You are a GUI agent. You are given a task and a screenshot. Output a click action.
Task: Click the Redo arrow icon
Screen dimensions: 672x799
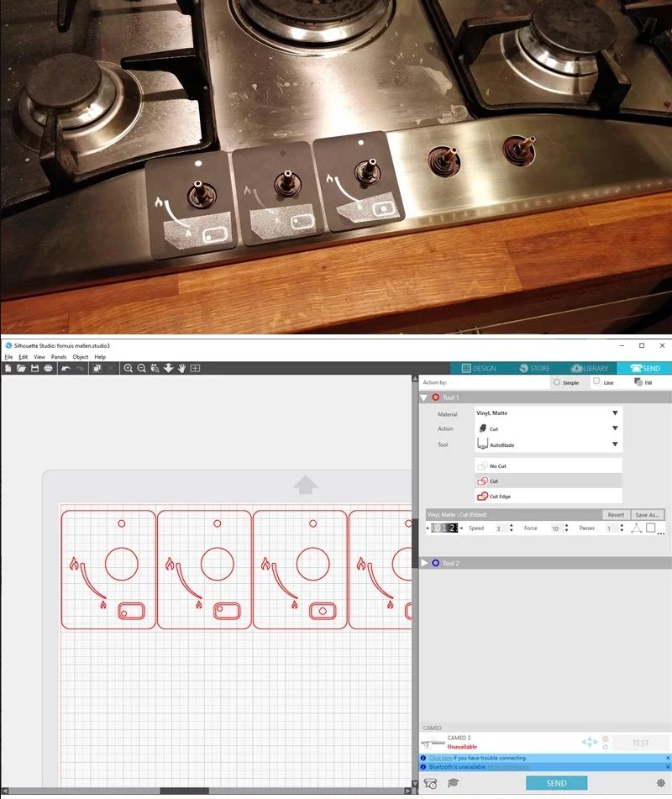point(80,368)
